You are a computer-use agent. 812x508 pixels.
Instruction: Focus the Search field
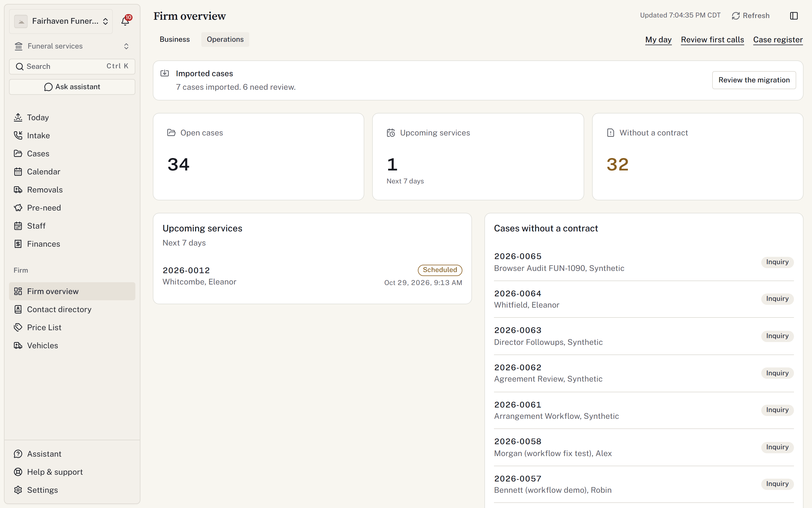pyautogui.click(x=72, y=66)
